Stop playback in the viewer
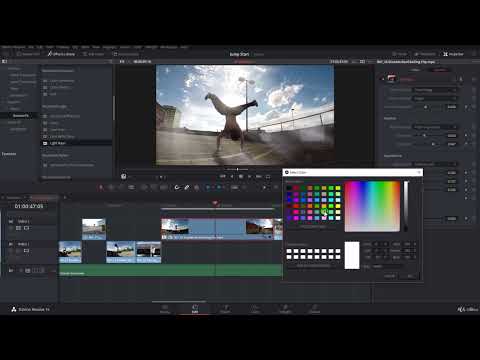This screenshot has height=360, width=480. pyautogui.click(x=241, y=176)
